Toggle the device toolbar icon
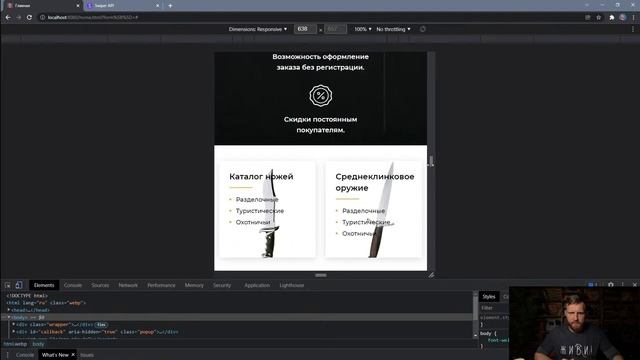This screenshot has height=360, width=640. click(x=19, y=285)
